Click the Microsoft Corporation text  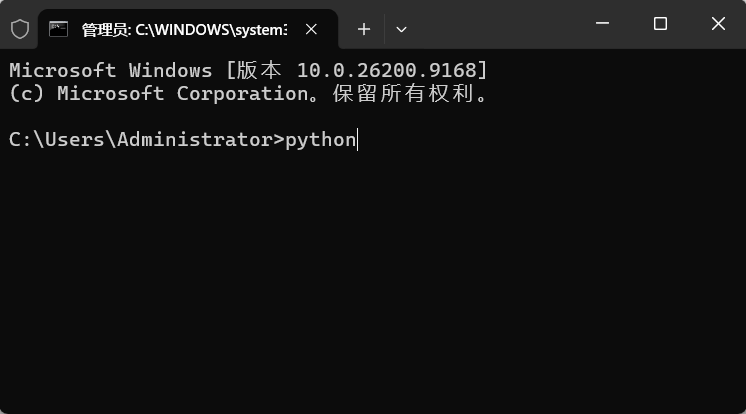pos(183,93)
